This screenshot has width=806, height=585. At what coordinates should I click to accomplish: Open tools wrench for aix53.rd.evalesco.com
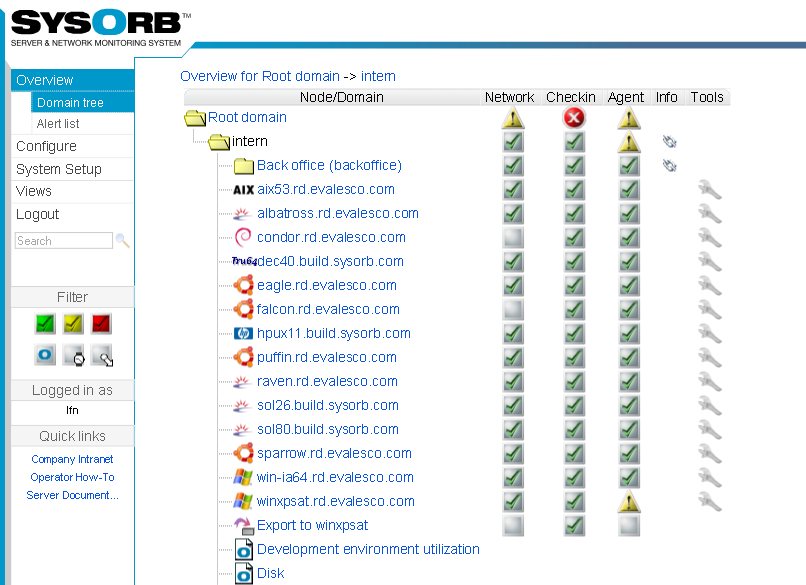pos(710,190)
